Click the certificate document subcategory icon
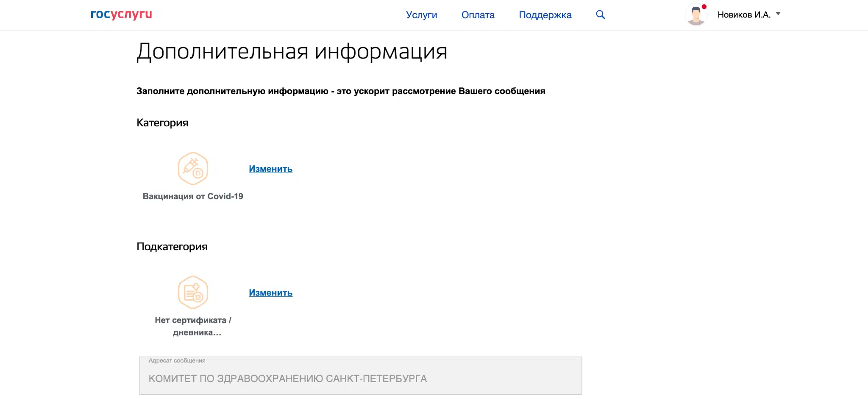Viewport: 868px width, 399px height. click(x=193, y=292)
